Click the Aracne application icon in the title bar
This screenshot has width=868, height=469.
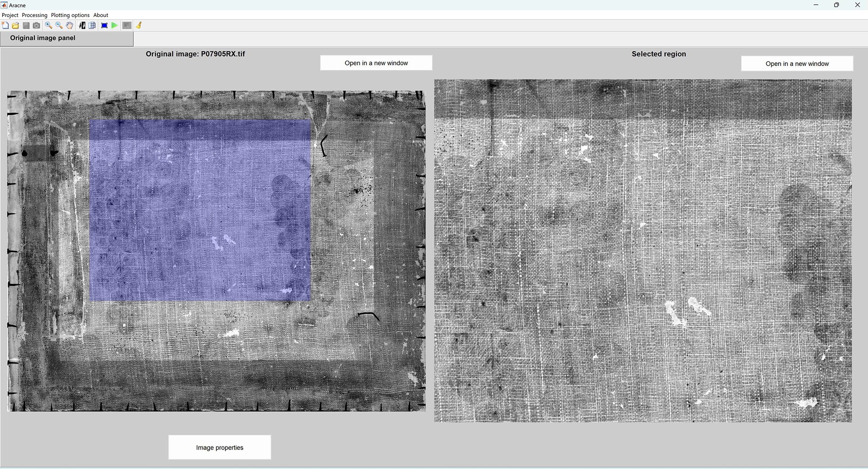point(4,5)
